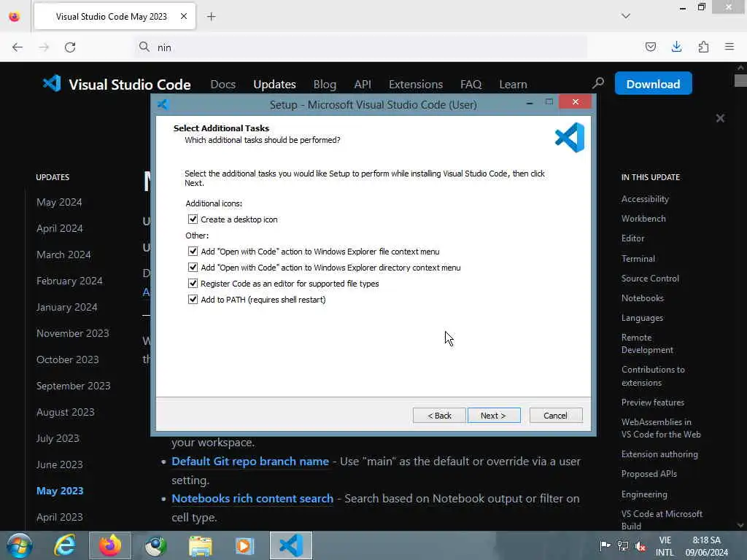Toggle Register Code as an editor checkbox
This screenshot has height=560, width=747.
point(193,284)
